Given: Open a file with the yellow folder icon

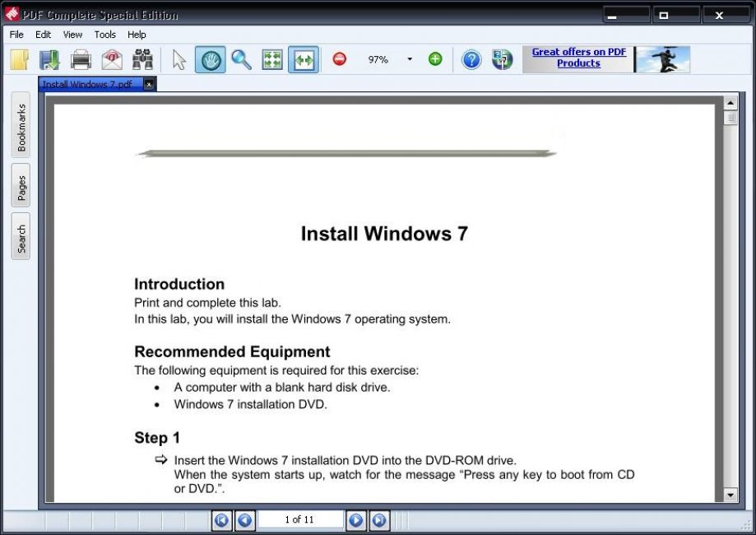Looking at the screenshot, I should 19,60.
